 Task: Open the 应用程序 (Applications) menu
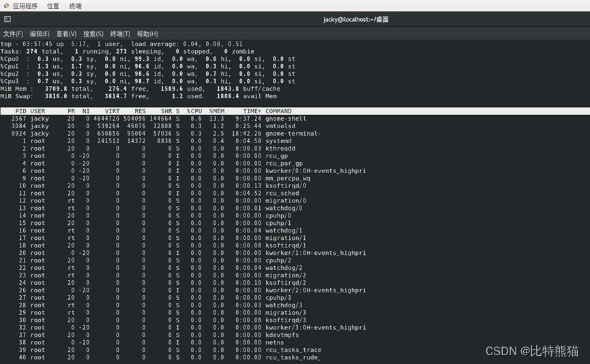click(25, 5)
